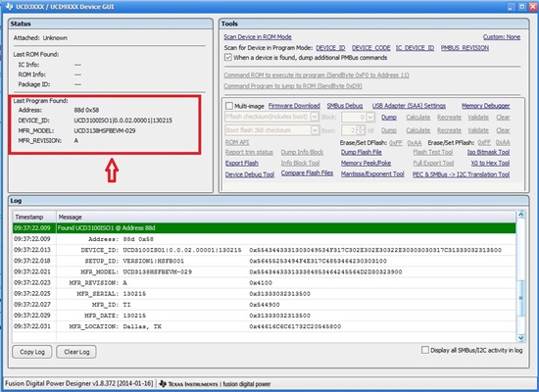Viewport: 539px width, 392px height.
Task: Open the Firmware Download tool
Action: (294, 106)
